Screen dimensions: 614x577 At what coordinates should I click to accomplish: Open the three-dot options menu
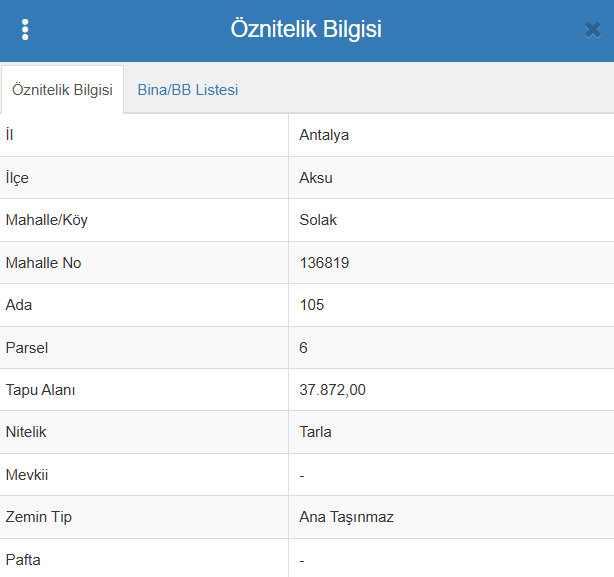[x=25, y=30]
